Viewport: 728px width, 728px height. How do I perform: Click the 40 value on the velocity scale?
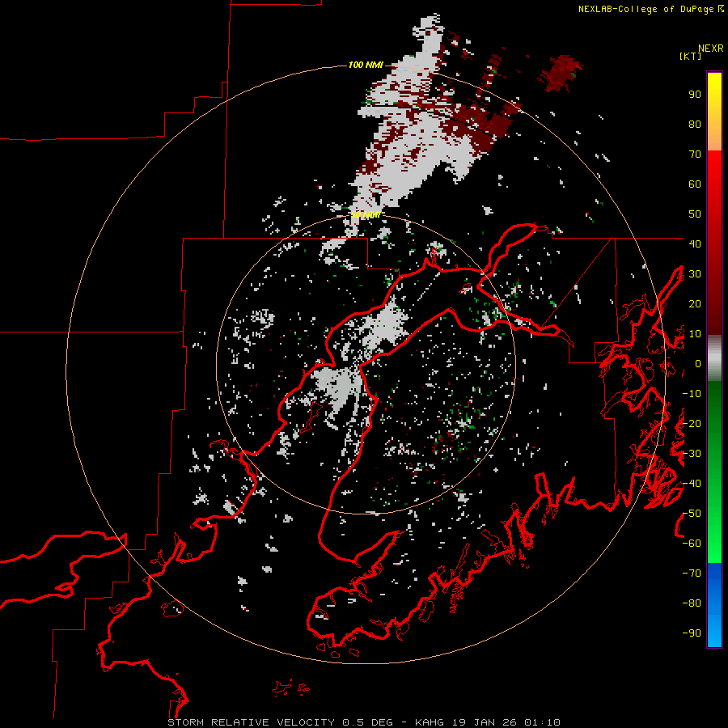point(695,243)
